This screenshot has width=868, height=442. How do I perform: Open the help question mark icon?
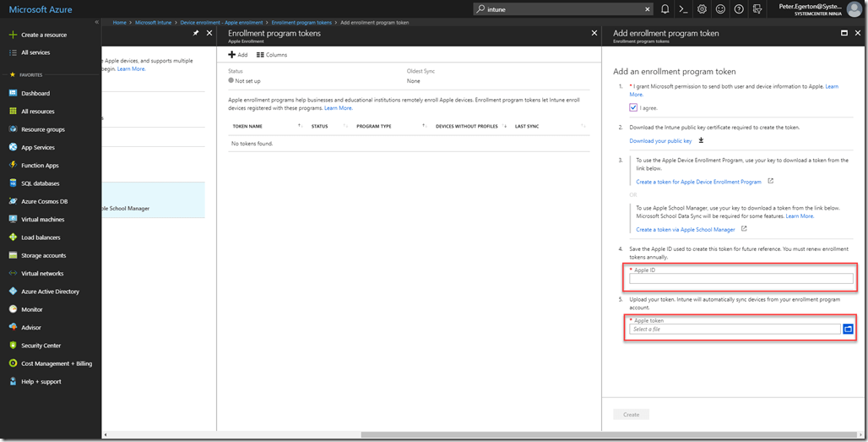(x=739, y=9)
